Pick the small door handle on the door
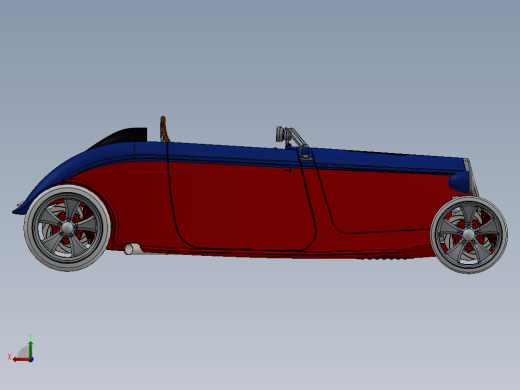 pyautogui.click(x=288, y=171)
